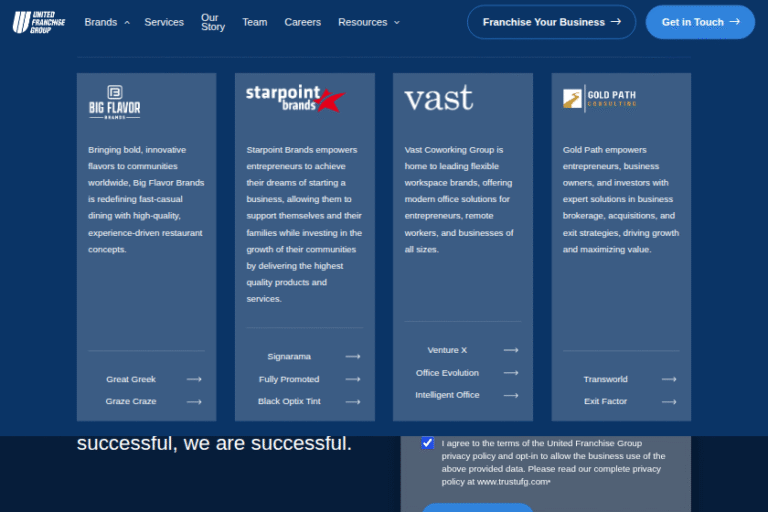Viewport: 768px width, 512px height.
Task: Open the Big Flavor Brands logo
Action: pos(115,103)
